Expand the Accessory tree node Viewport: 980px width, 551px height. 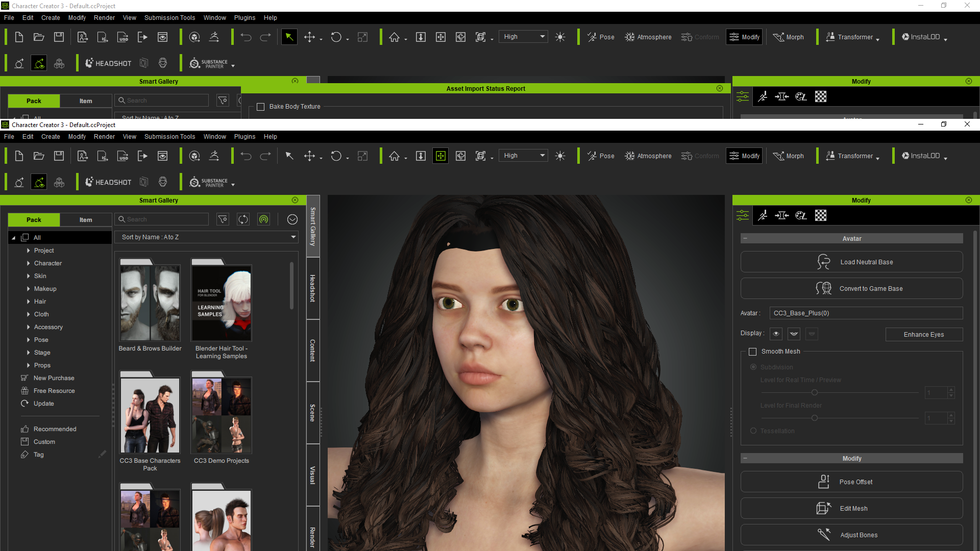pos(28,327)
